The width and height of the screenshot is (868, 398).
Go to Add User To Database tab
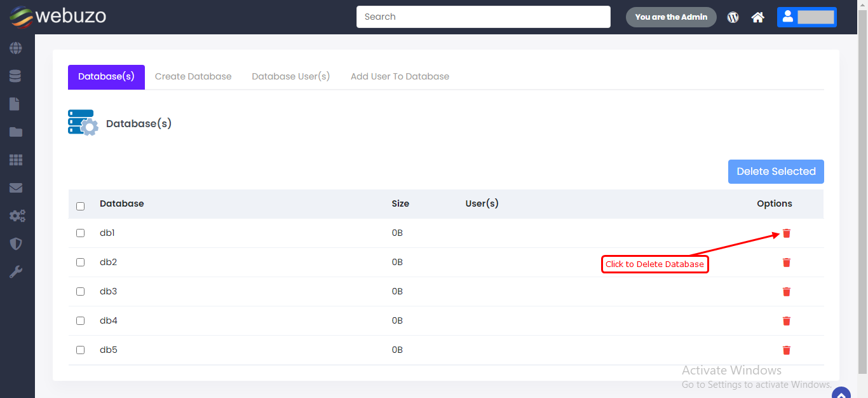tap(400, 76)
